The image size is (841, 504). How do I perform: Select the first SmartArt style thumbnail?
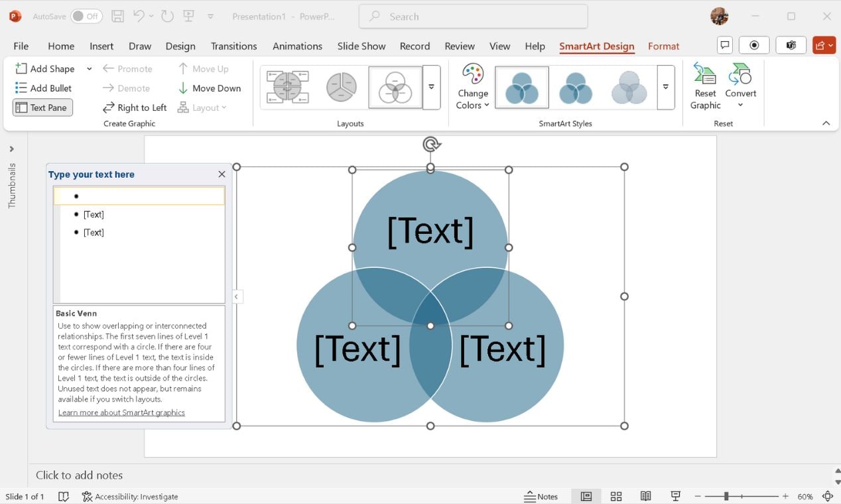click(x=522, y=87)
